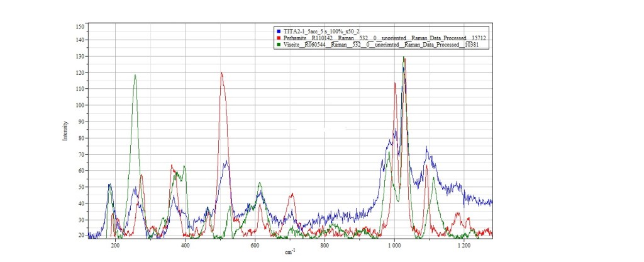This screenshot has width=644, height=262.
Task: Select the Perhamite R110142 legend entry
Action: tap(384, 38)
